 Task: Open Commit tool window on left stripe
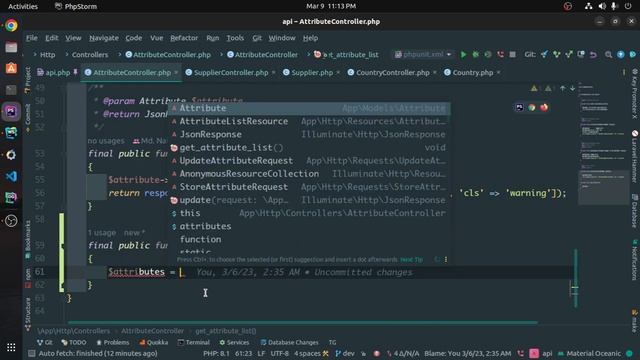pyautogui.click(x=28, y=118)
